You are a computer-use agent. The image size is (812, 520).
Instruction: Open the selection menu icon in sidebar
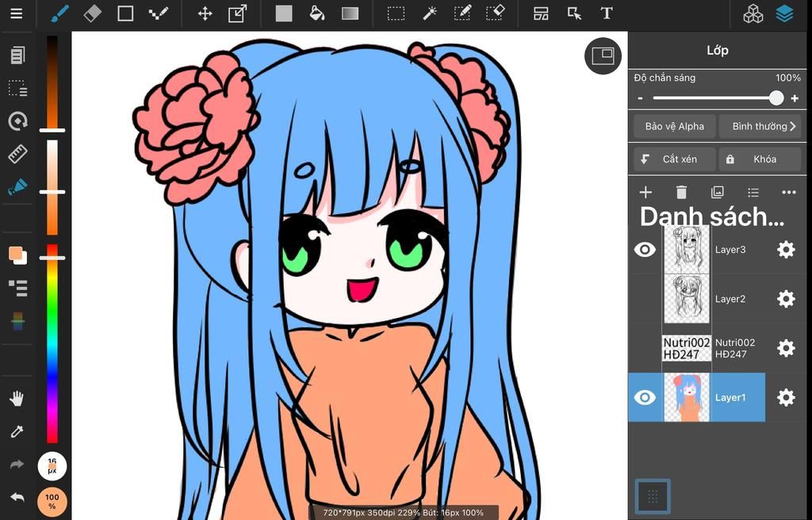[17, 88]
